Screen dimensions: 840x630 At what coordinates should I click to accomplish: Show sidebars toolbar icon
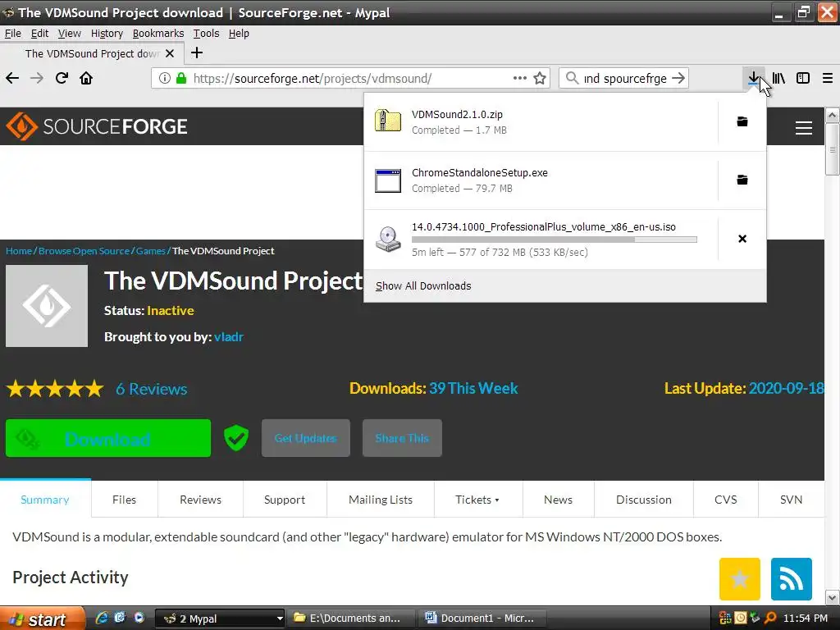(x=803, y=78)
